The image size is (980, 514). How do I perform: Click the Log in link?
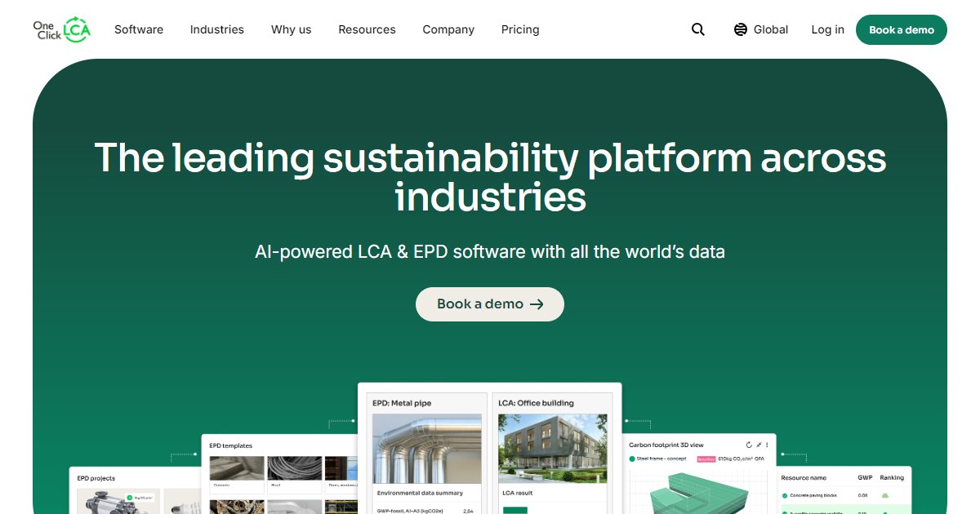(x=827, y=29)
